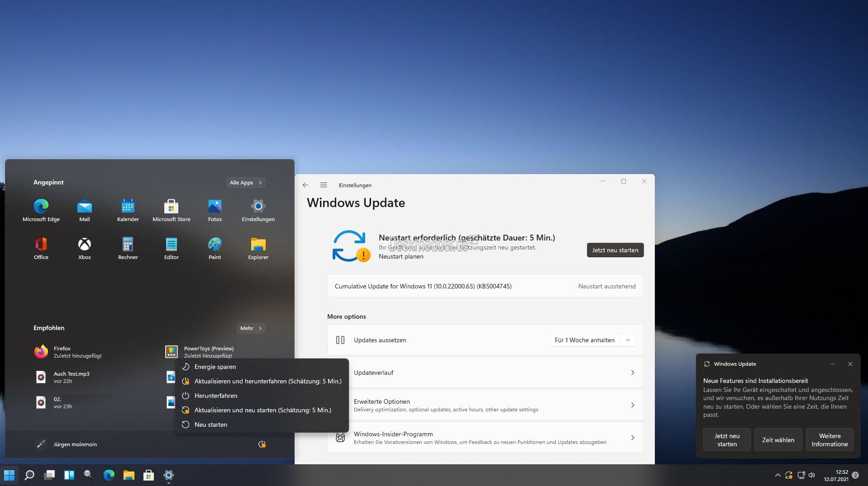This screenshot has height=486, width=868.
Task: Show hidden tray icons chevron
Action: click(777, 475)
